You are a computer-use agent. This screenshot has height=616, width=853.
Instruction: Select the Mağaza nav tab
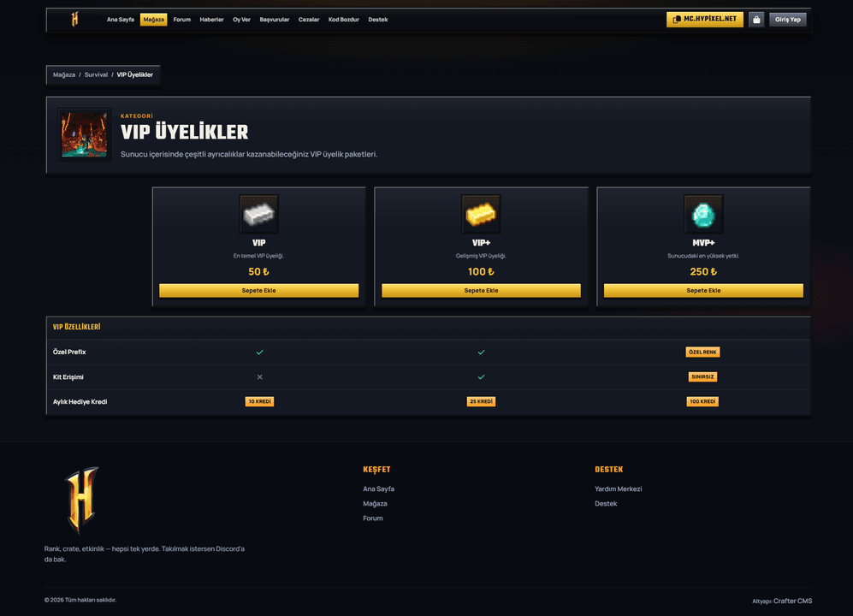coord(153,20)
